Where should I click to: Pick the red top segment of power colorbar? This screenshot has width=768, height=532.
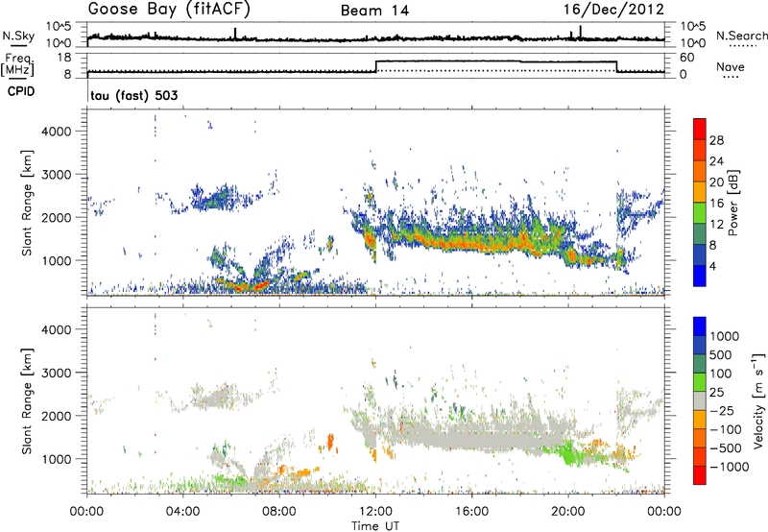coord(700,129)
